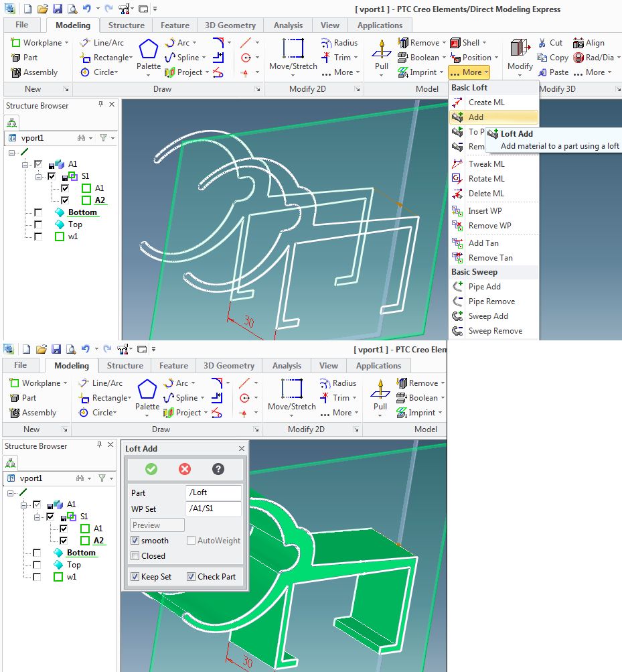The height and width of the screenshot is (672, 622).
Task: Open the Feature tab in the Loft Add window's ribbon
Action: tap(173, 366)
